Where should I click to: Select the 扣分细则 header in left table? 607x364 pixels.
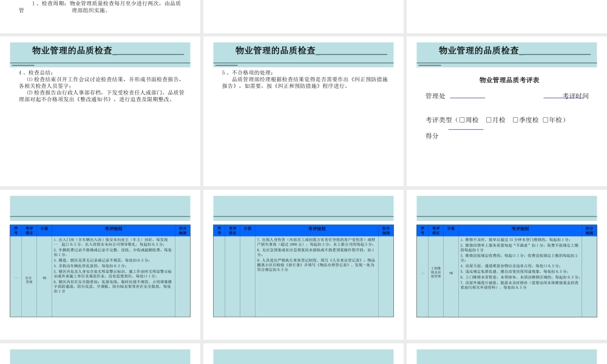(x=182, y=229)
